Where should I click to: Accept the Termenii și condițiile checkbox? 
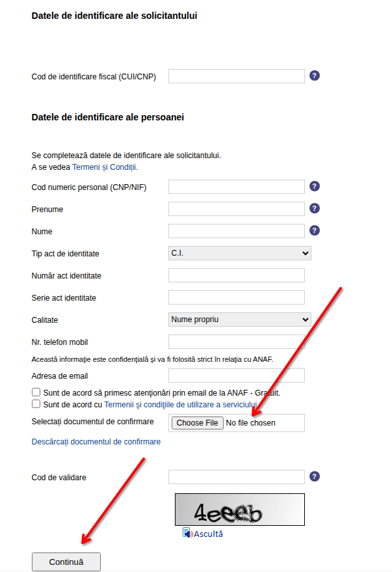click(x=36, y=404)
